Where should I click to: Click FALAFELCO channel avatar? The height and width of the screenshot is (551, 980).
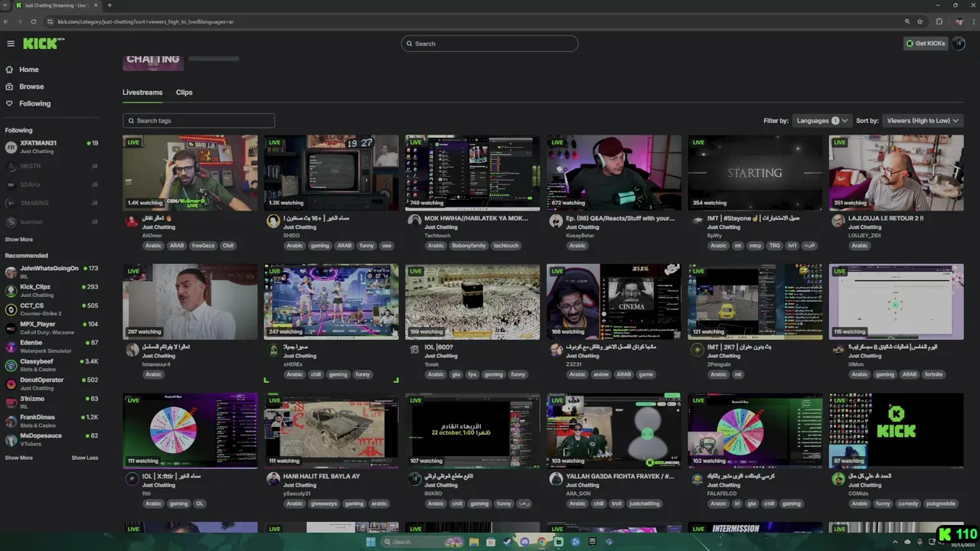pyautogui.click(x=697, y=479)
